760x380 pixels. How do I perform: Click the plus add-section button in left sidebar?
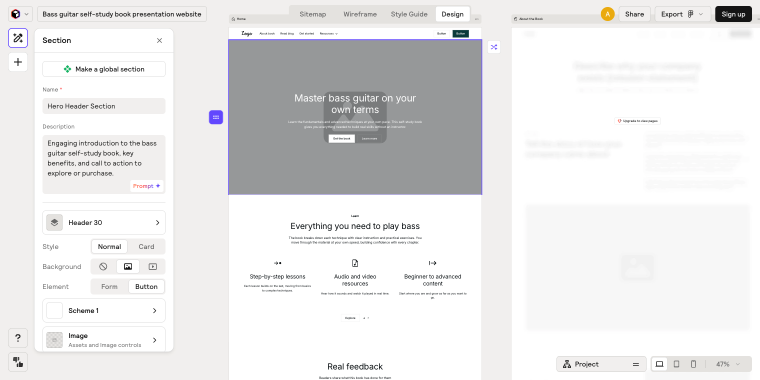point(18,62)
